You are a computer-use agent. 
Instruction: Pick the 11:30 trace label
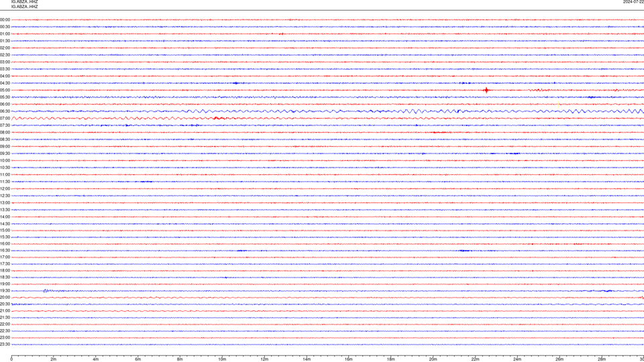click(5, 182)
